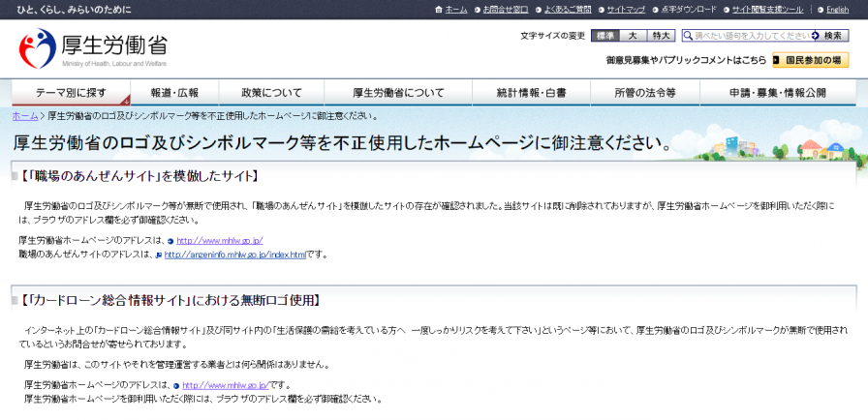Click breadcrumb ホーム link

tap(25, 116)
